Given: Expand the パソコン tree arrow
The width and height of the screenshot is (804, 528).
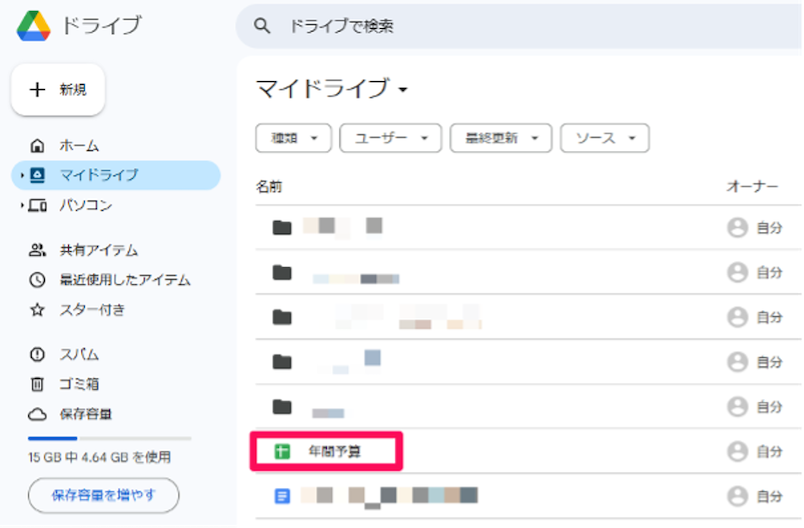Looking at the screenshot, I should tap(21, 206).
